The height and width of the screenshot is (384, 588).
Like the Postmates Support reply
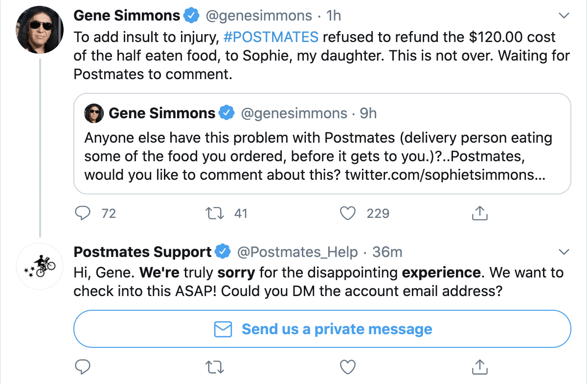point(347,366)
